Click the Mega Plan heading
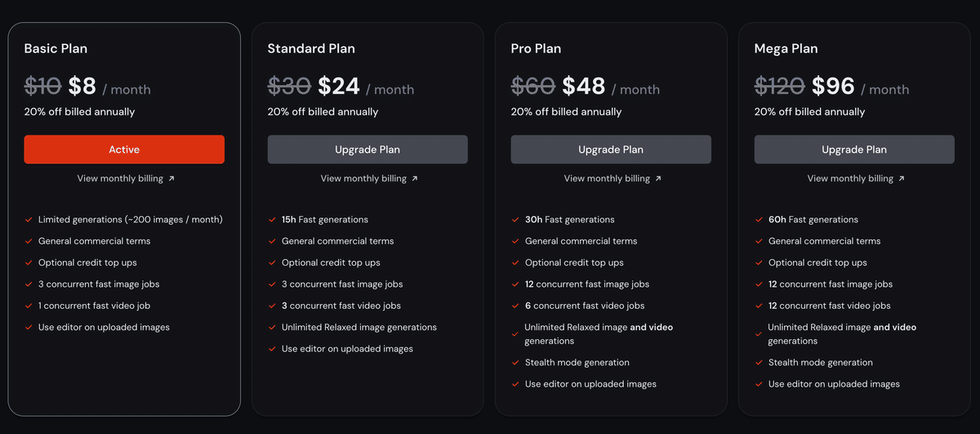980x434 pixels. (786, 48)
